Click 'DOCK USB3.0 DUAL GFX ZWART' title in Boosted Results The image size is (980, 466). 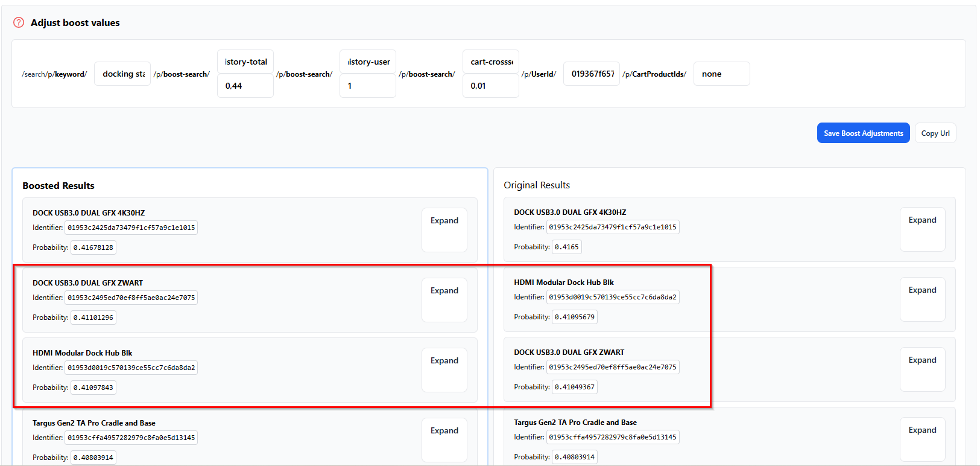pos(88,283)
